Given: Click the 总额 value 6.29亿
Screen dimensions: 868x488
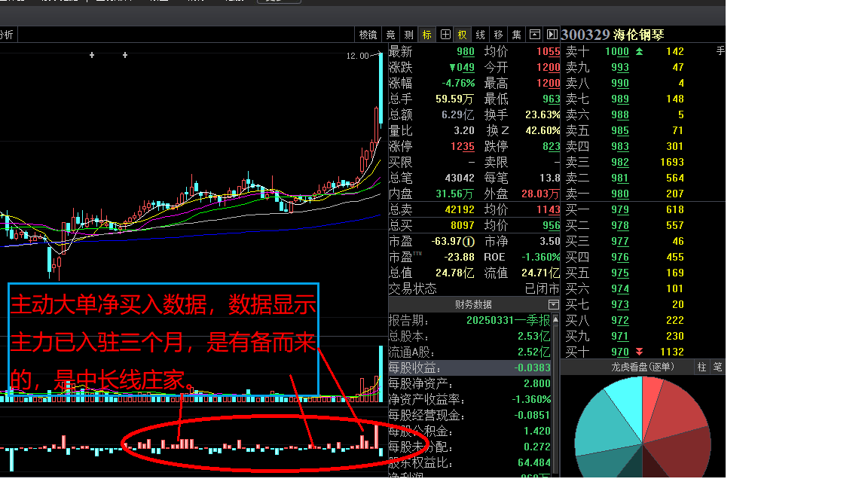Looking at the screenshot, I should click(458, 115).
